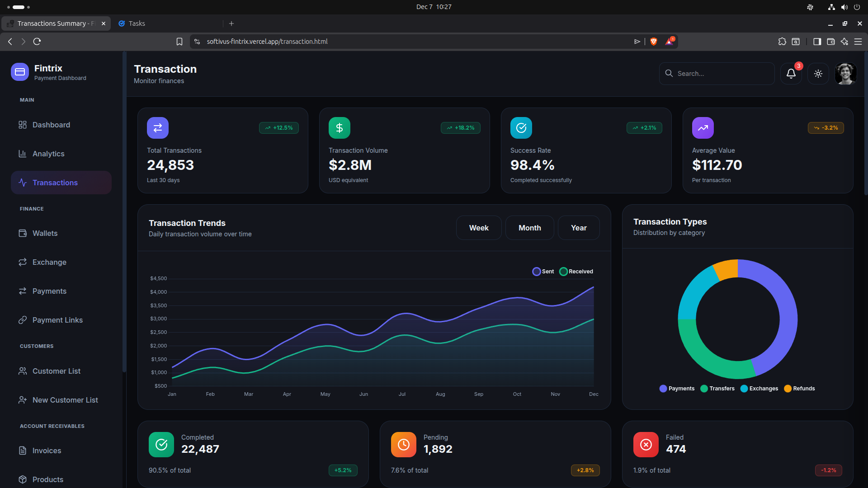Click the Transaction Volume dollar icon

[x=340, y=128]
